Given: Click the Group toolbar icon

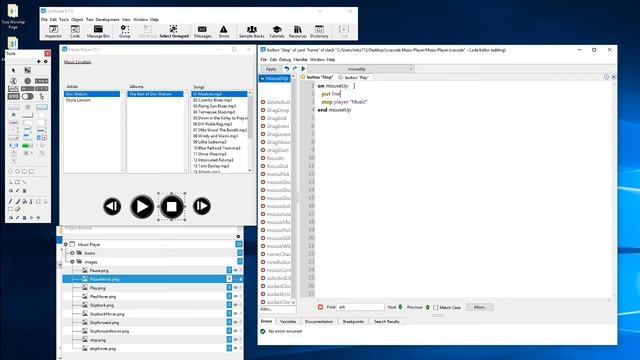Looking at the screenshot, I should pos(124,31).
